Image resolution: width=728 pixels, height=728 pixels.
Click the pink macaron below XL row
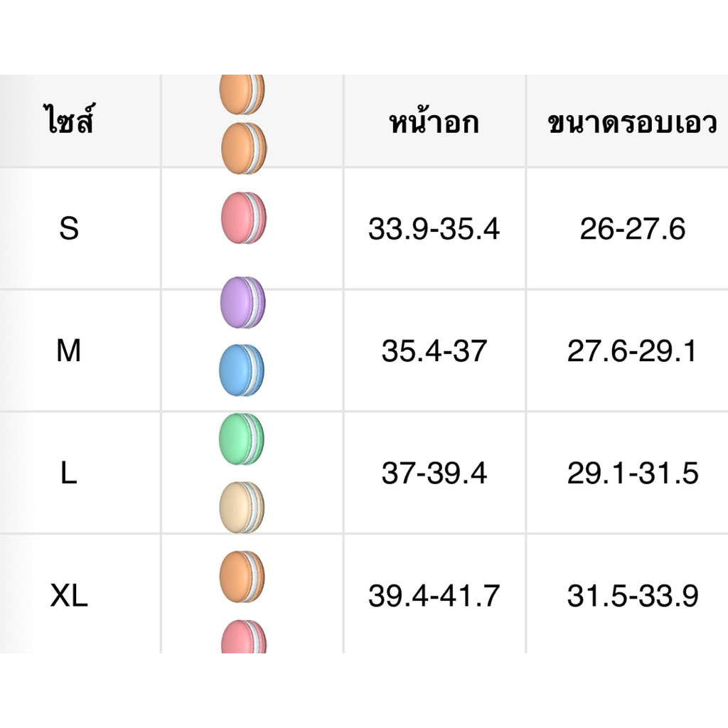(243, 636)
